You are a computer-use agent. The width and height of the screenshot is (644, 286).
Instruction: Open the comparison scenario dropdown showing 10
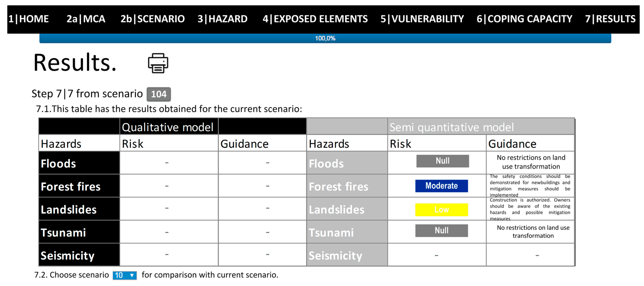(125, 275)
